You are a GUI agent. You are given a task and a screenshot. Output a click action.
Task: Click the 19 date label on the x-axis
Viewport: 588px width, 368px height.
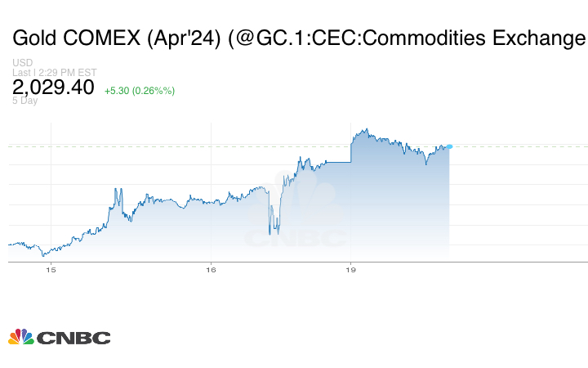pyautogui.click(x=350, y=269)
